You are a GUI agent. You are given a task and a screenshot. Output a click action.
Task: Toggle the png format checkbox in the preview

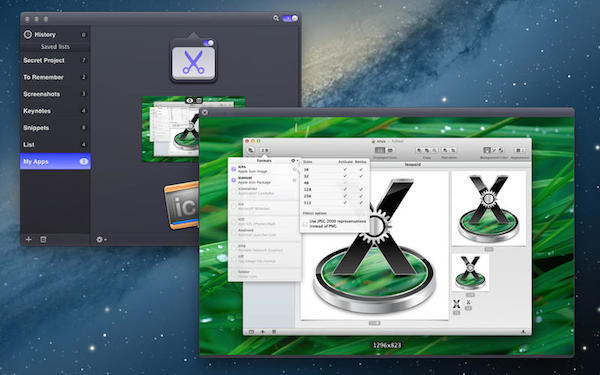click(233, 248)
